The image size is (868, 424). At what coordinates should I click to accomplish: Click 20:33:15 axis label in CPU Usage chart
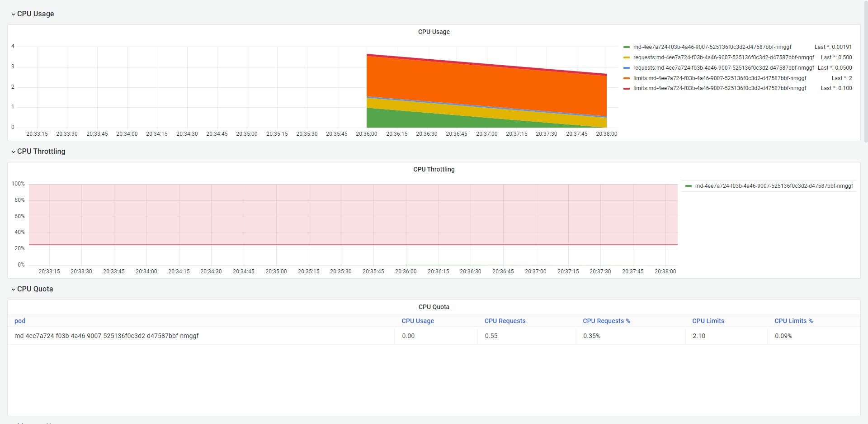[37, 134]
